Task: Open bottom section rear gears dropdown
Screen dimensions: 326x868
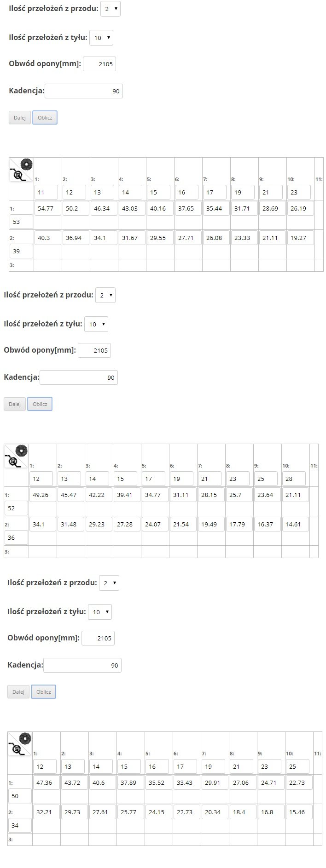Action: pyautogui.click(x=100, y=612)
